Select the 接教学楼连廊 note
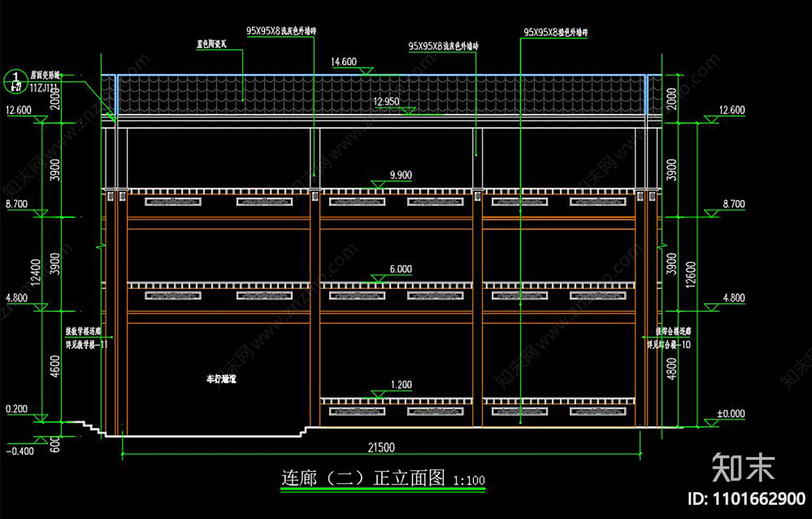 [x=83, y=331]
